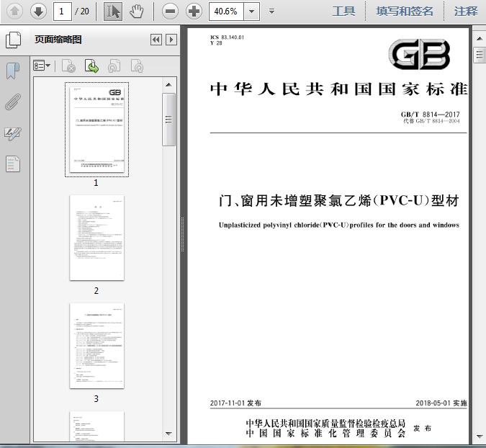Open the document notes sidebar icon

point(13,163)
